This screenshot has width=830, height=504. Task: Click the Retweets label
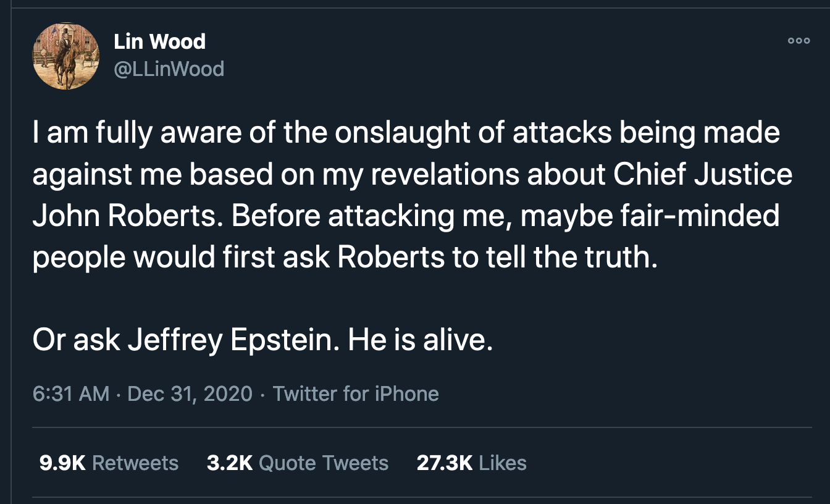click(x=135, y=463)
